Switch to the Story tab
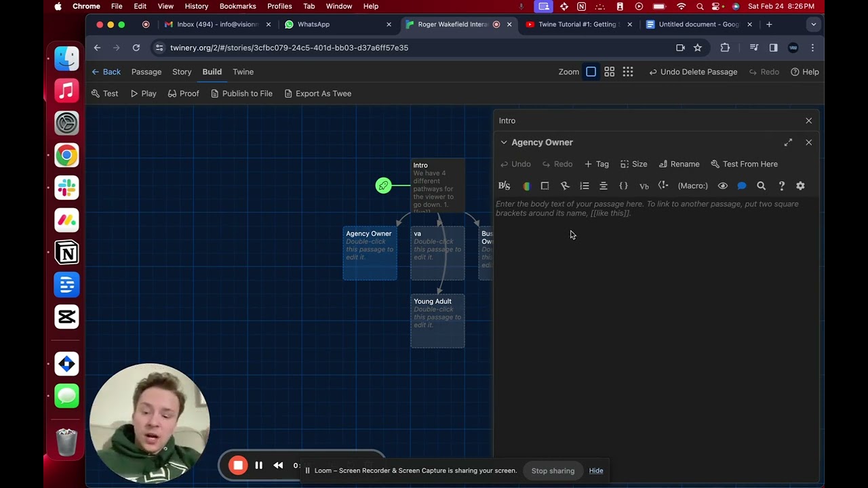868x488 pixels. point(182,72)
